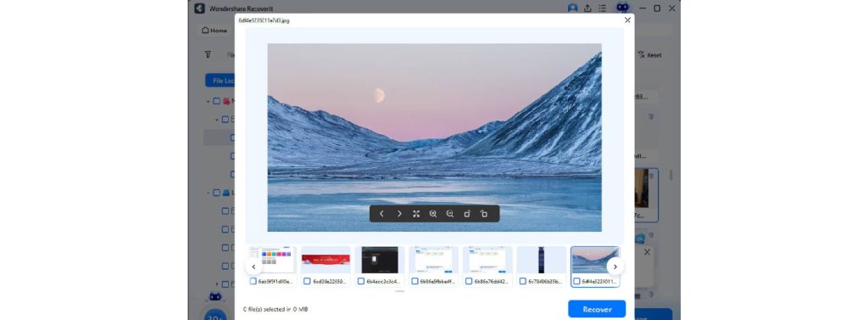Select the File Location tab in main window
Screen dimensions: 868x320
(220, 81)
